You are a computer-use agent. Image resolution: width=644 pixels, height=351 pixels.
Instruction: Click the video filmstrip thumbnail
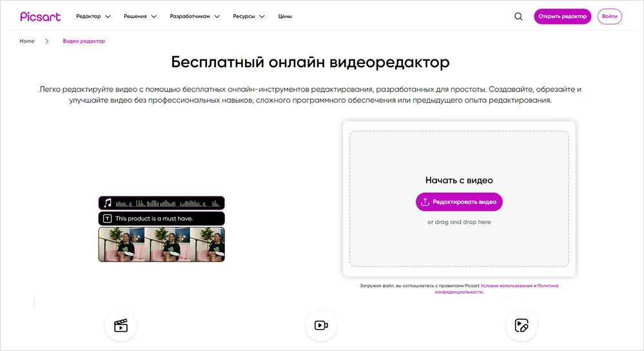pos(161,245)
